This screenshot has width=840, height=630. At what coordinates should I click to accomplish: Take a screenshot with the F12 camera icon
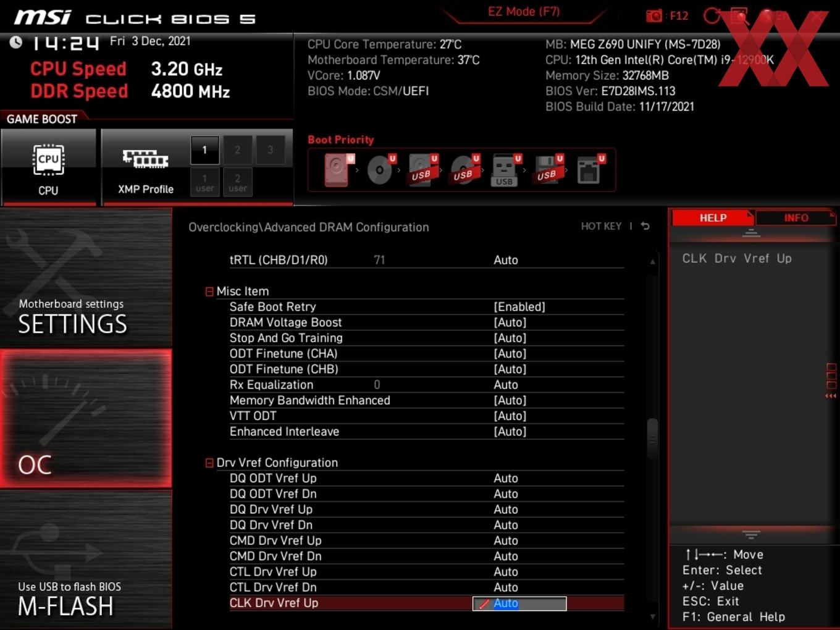click(x=653, y=15)
